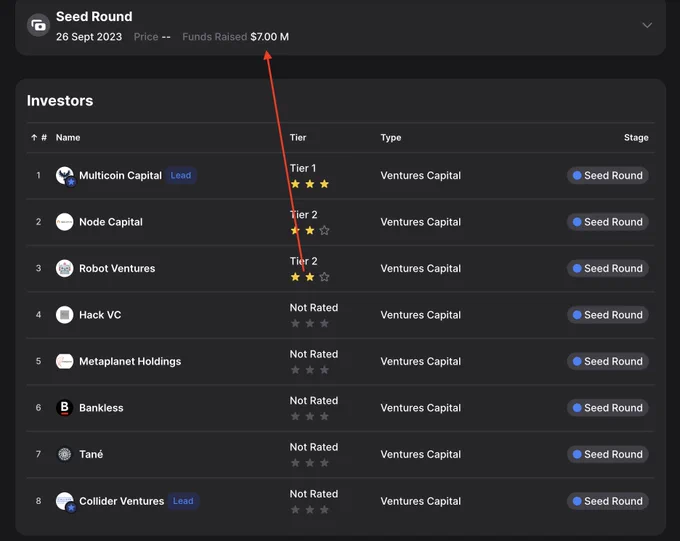This screenshot has height=541, width=680.
Task: Open the Bankless logo icon
Action: tap(65, 408)
